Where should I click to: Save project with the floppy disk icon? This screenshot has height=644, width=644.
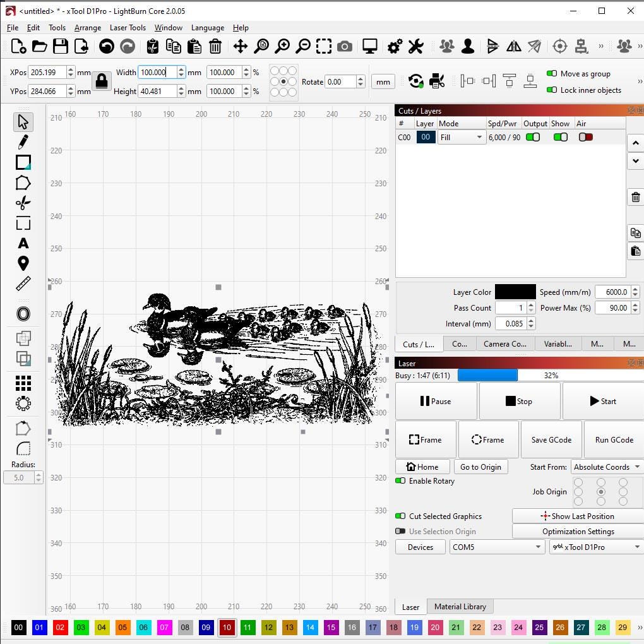[61, 47]
